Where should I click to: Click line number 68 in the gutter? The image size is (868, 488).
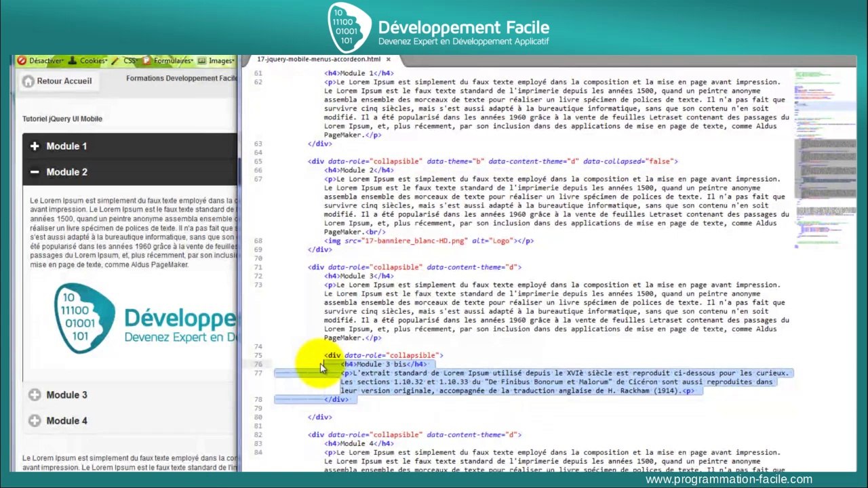(x=258, y=241)
